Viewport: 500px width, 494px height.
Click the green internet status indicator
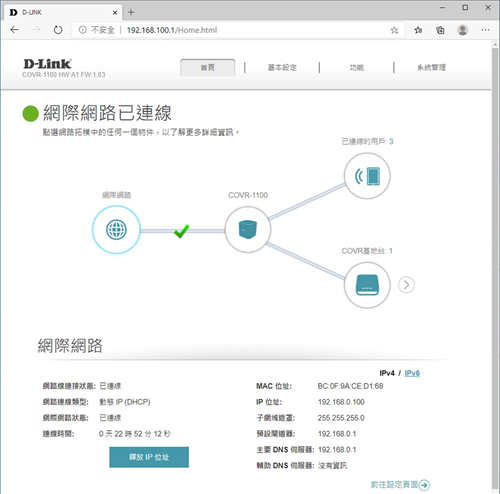(x=30, y=114)
